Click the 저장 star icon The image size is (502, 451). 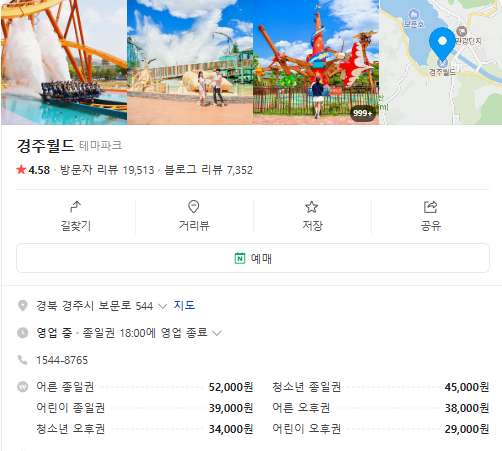tap(312, 207)
